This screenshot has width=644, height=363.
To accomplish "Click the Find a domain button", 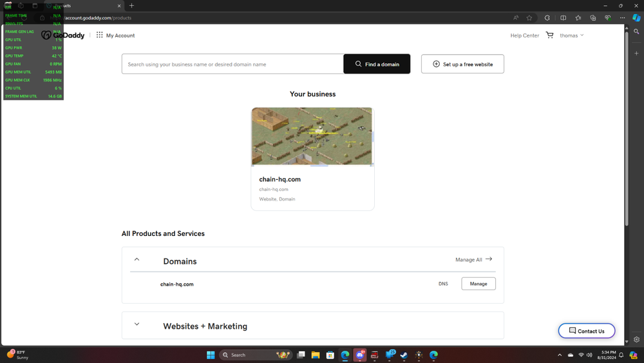I will pos(377,64).
